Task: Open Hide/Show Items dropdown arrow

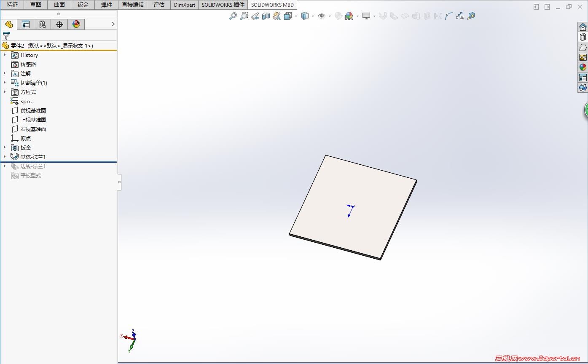Action: pos(330,16)
